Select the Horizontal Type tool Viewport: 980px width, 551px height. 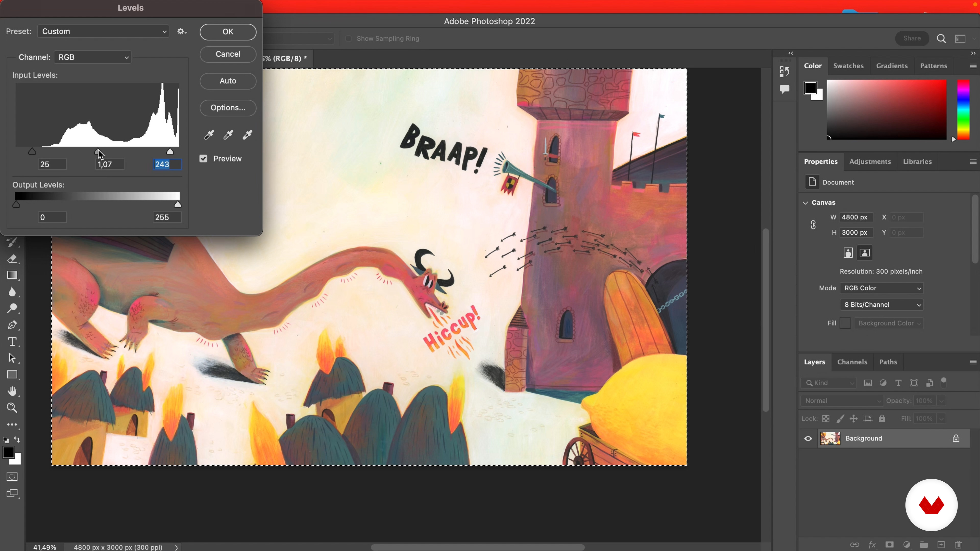click(12, 342)
